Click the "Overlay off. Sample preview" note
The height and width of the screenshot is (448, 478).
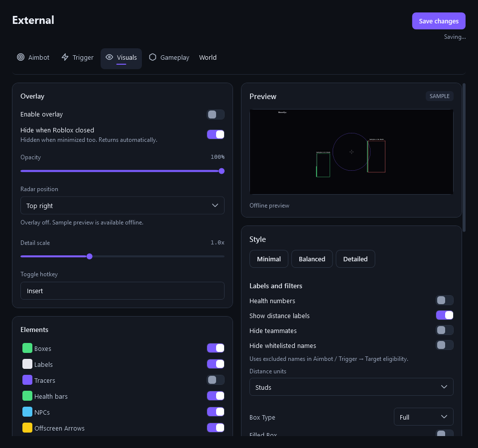click(82, 223)
